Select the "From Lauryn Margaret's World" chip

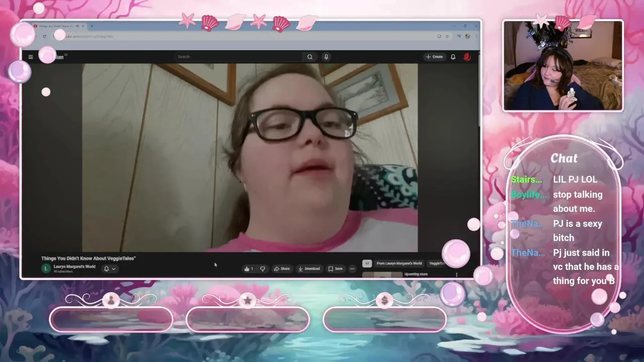tap(399, 263)
